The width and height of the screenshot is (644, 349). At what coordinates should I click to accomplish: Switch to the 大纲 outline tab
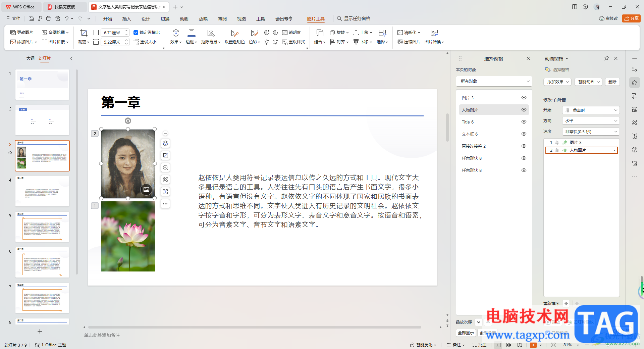pyautogui.click(x=31, y=58)
